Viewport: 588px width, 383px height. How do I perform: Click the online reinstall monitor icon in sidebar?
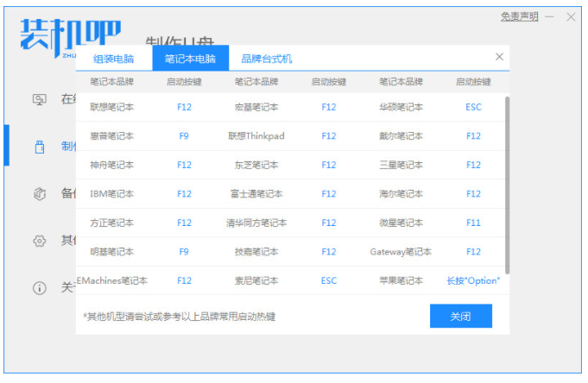tap(39, 99)
